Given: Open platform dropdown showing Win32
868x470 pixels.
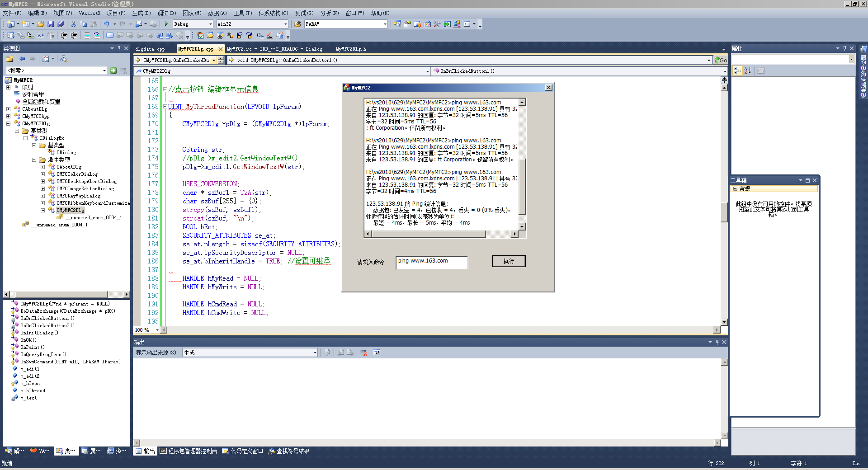Looking at the screenshot, I should point(252,24).
